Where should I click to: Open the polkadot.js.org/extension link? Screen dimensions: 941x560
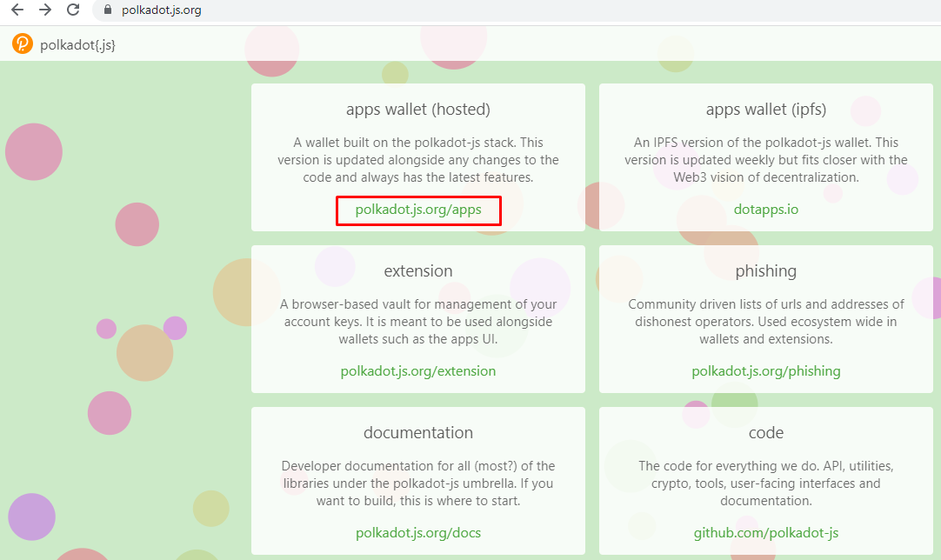(x=418, y=371)
